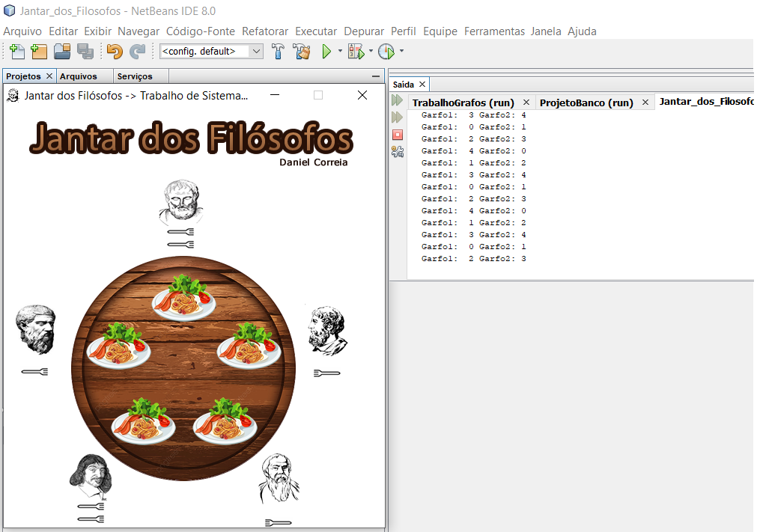757x532 pixels.
Task: Open the Refatorar menu
Action: [x=265, y=31]
